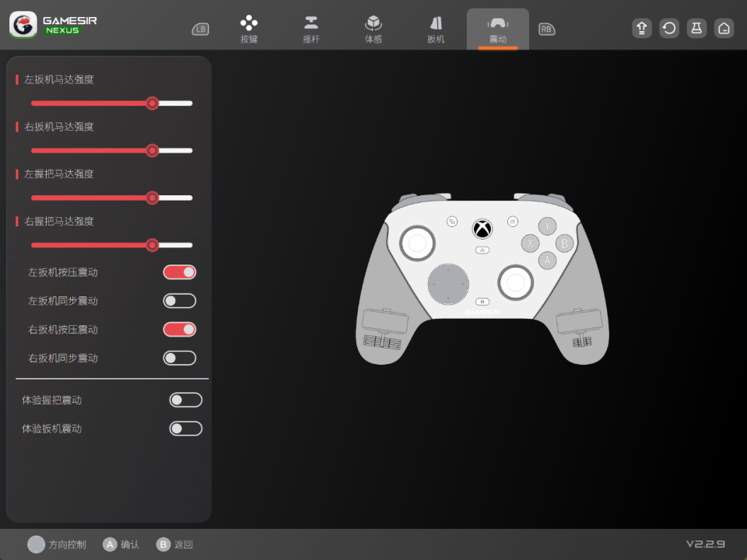Click the 方向控制 direction hint
Image resolution: width=747 pixels, height=560 pixels.
point(57,544)
